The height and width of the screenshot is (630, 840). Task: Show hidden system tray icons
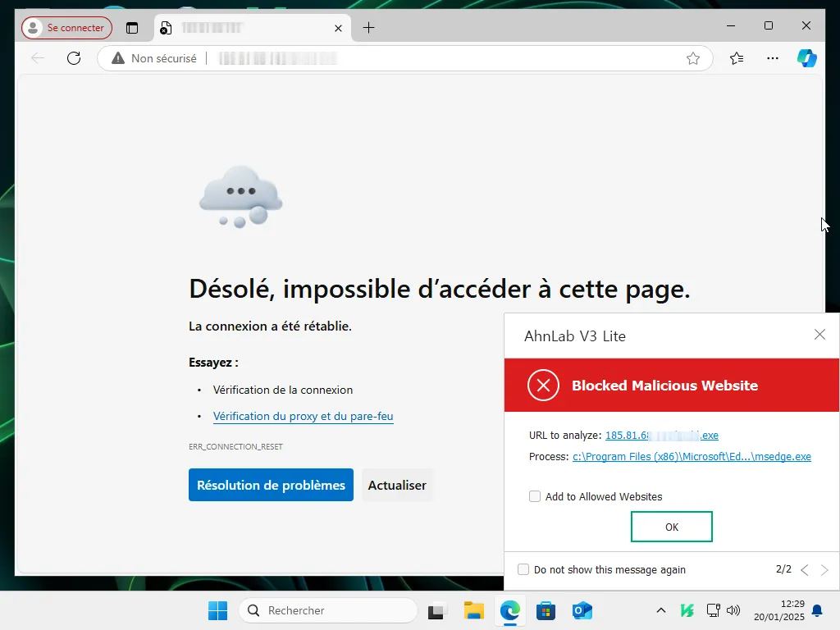[x=661, y=610]
